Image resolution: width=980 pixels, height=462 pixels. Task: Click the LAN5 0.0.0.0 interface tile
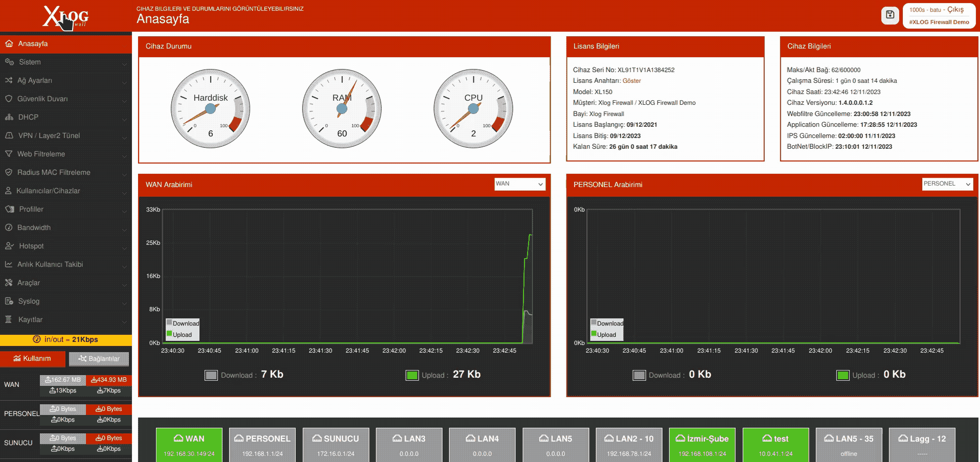click(x=556, y=445)
